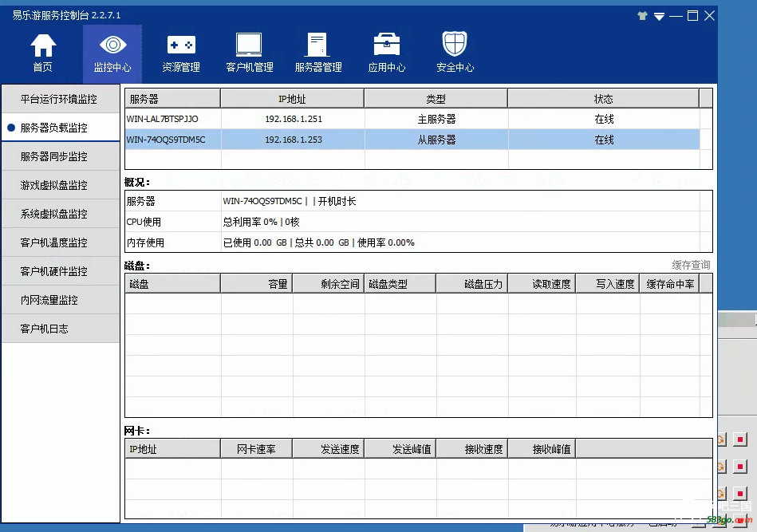Click the 磁盘压力 column header
This screenshot has width=757, height=532.
click(x=472, y=284)
